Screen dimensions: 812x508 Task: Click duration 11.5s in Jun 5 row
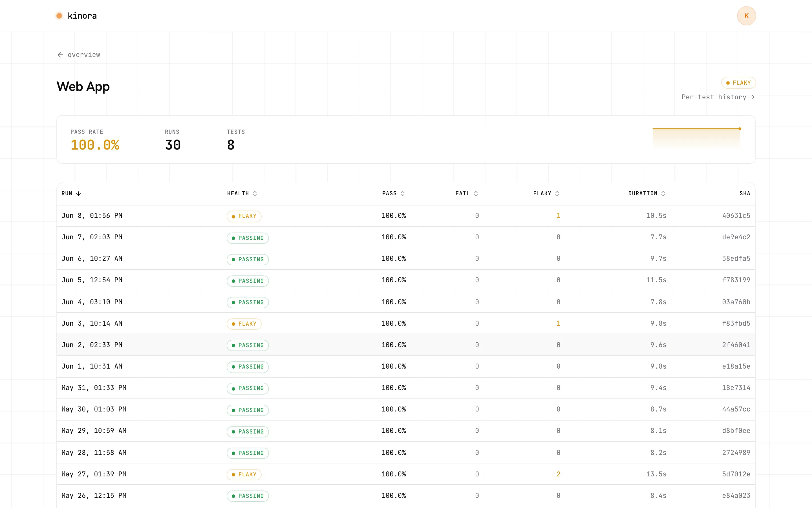(x=656, y=280)
